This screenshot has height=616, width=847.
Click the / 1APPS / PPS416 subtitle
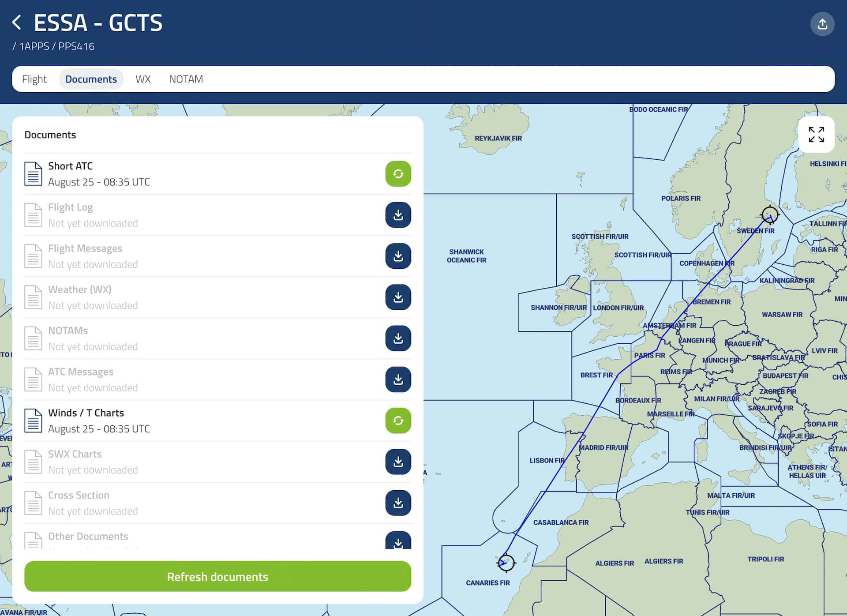point(53,46)
